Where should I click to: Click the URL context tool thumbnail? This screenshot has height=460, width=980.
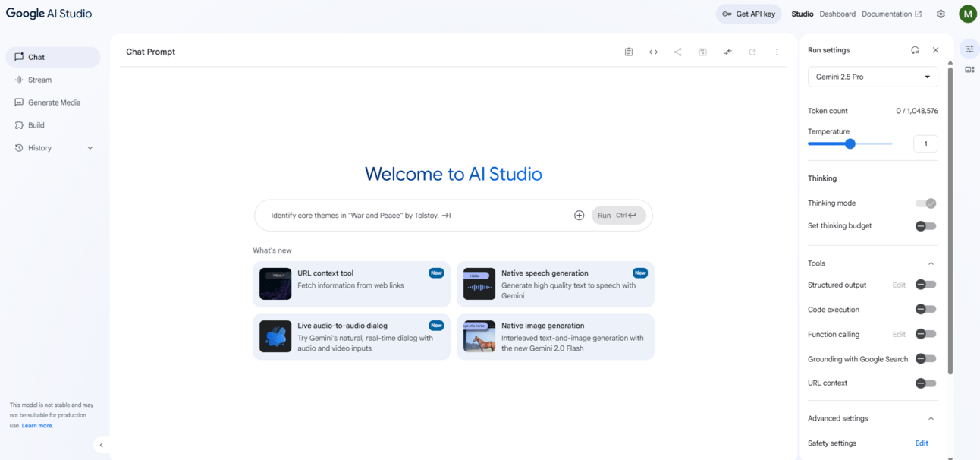point(275,284)
